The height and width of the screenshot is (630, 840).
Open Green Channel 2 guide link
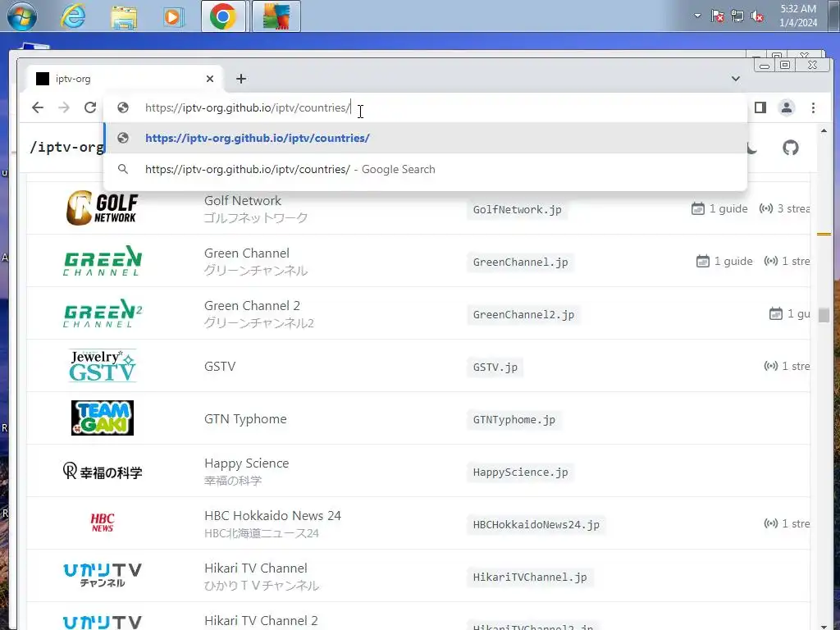790,313
